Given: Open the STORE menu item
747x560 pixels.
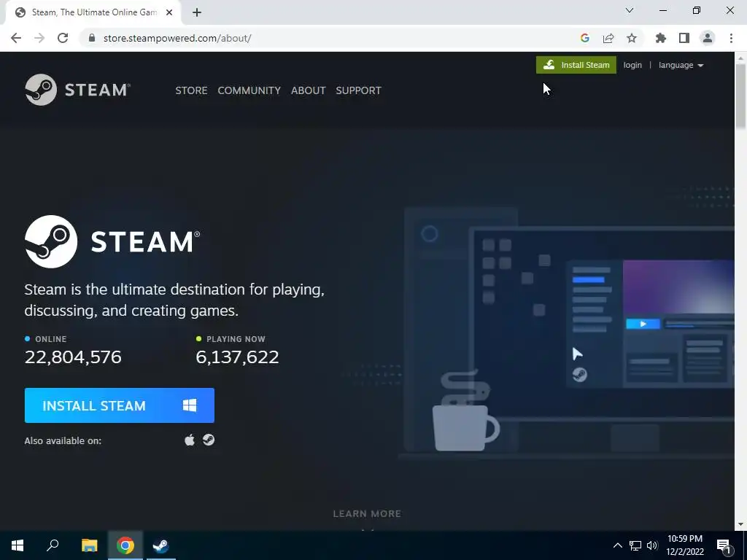Looking at the screenshot, I should click(x=191, y=90).
